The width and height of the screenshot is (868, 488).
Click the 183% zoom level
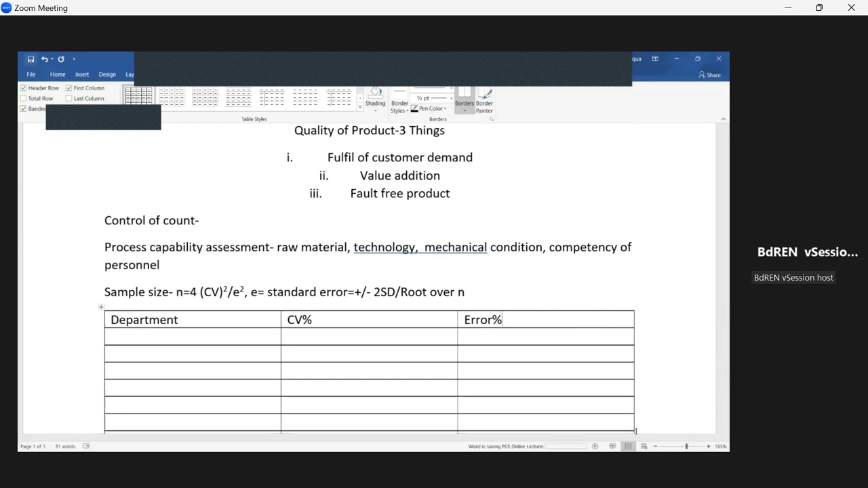click(720, 446)
